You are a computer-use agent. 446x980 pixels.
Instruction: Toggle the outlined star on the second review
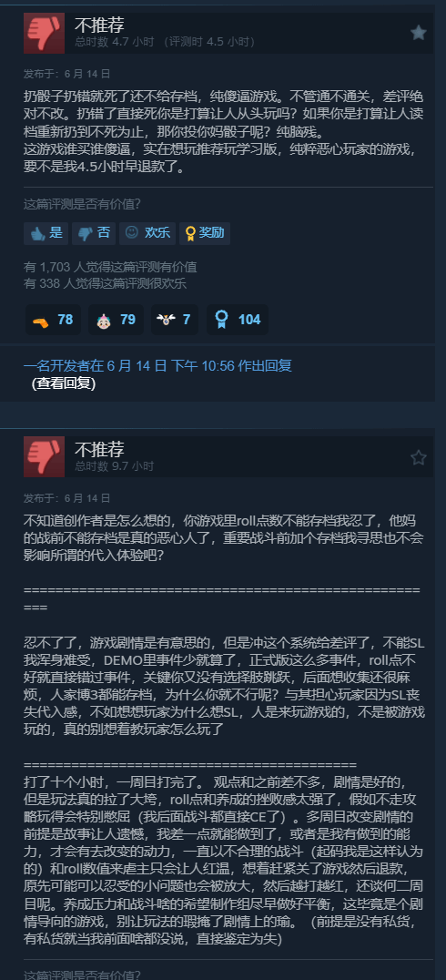pyautogui.click(x=418, y=457)
